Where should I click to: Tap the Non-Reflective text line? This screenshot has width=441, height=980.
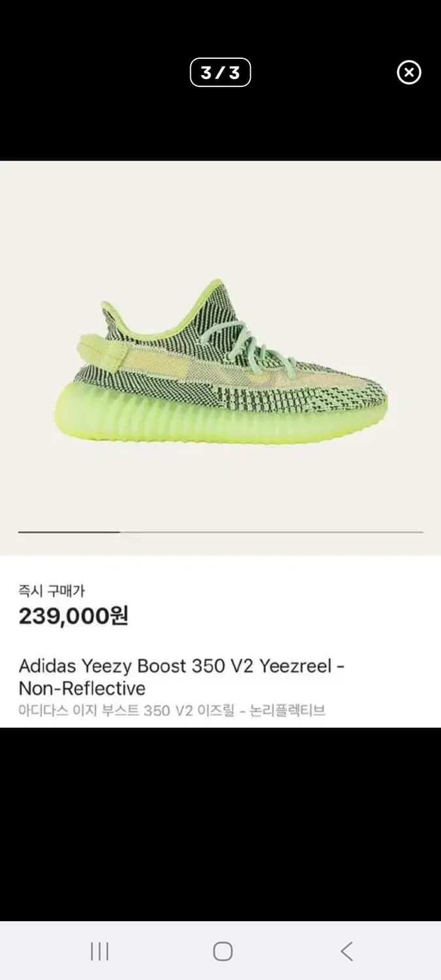pyautogui.click(x=82, y=689)
